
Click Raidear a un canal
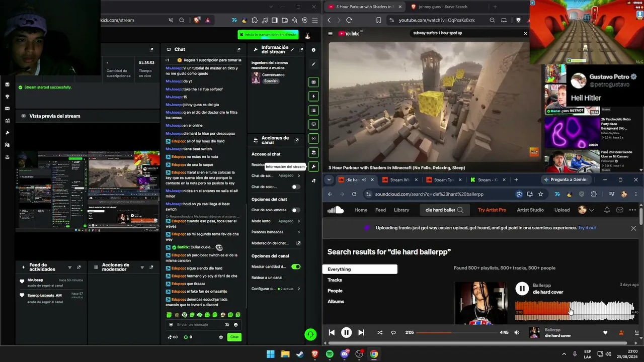click(267, 278)
